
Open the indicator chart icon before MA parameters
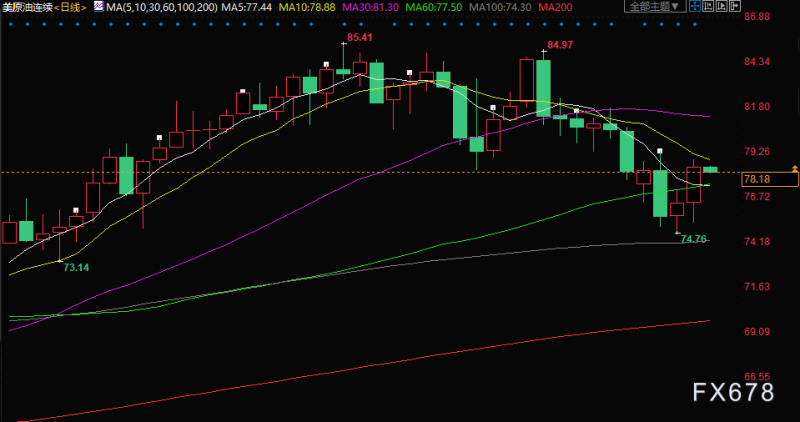click(98, 7)
